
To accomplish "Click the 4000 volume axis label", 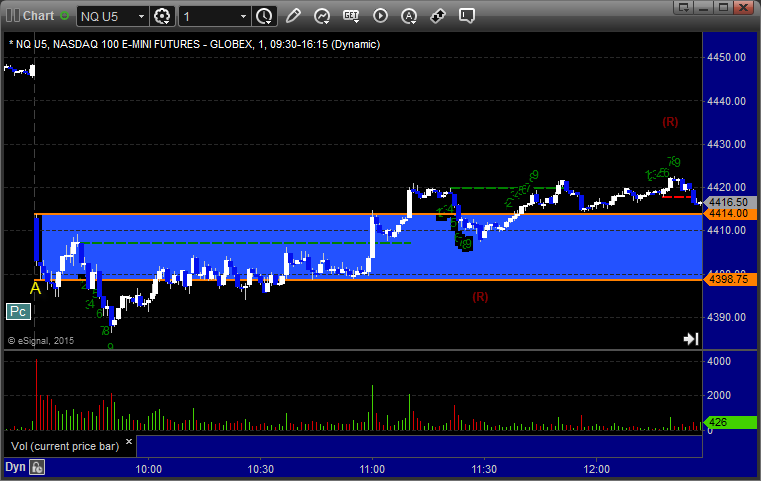I will pos(719,361).
